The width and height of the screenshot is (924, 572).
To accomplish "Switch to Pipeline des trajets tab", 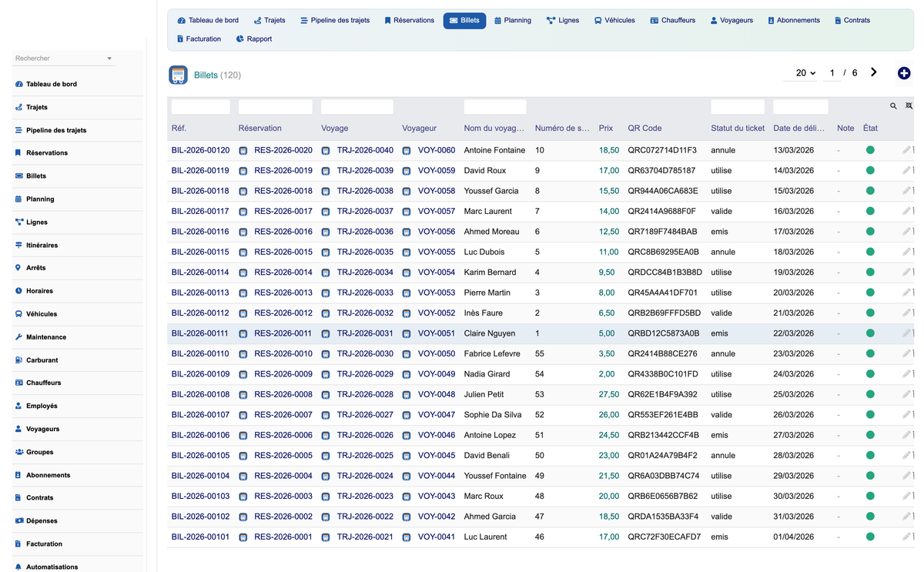I will click(x=335, y=21).
